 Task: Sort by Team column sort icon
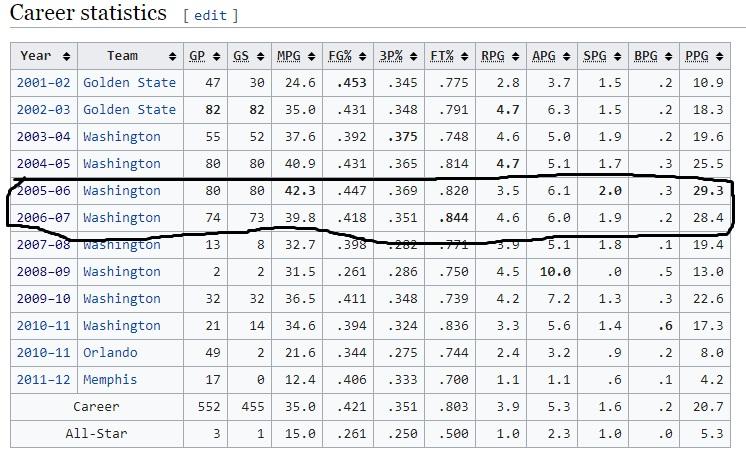[x=172, y=57]
